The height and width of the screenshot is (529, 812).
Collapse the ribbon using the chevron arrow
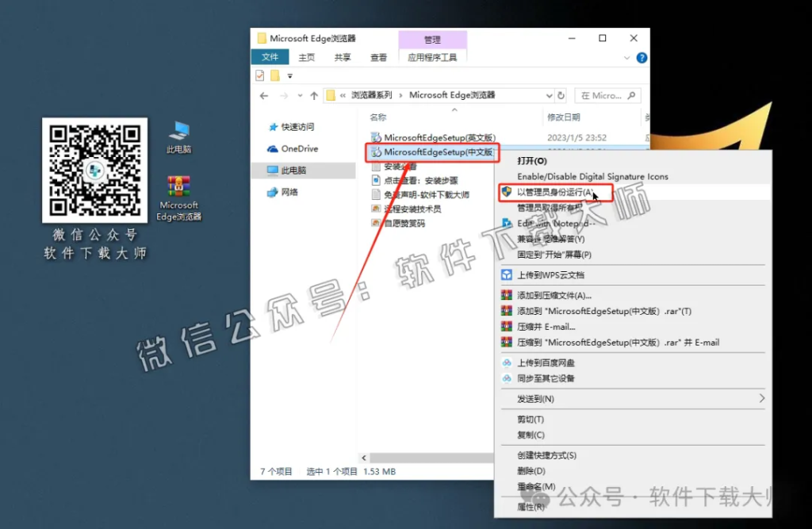tap(626, 57)
